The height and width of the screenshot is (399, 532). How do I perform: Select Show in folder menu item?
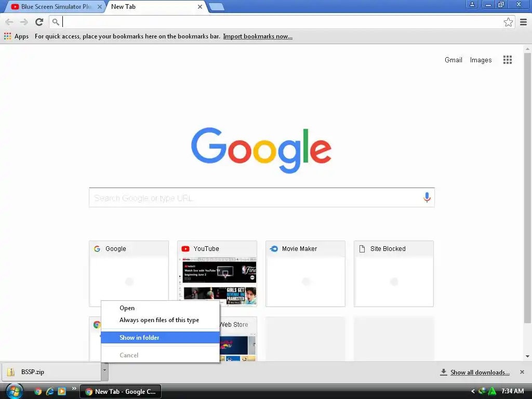[161, 338]
